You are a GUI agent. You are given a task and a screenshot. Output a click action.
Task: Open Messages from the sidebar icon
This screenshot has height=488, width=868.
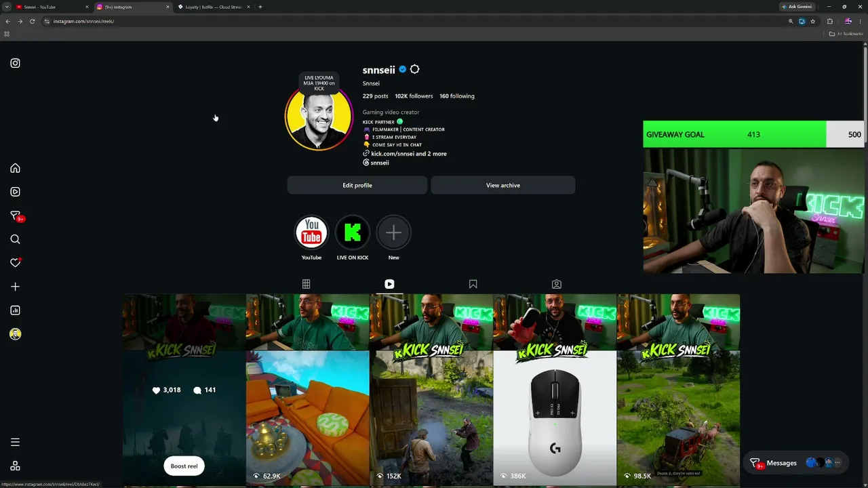[x=15, y=216]
